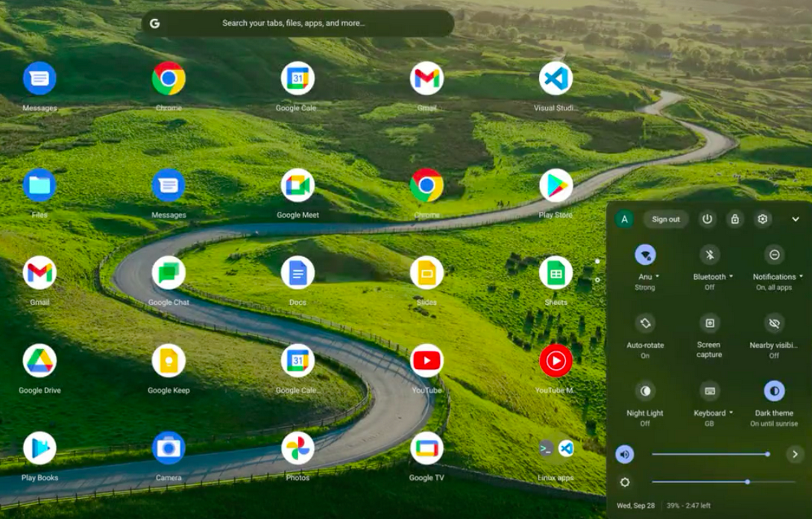The height and width of the screenshot is (519, 812).
Task: Collapse the quick settings panel chevron
Action: pyautogui.click(x=796, y=219)
